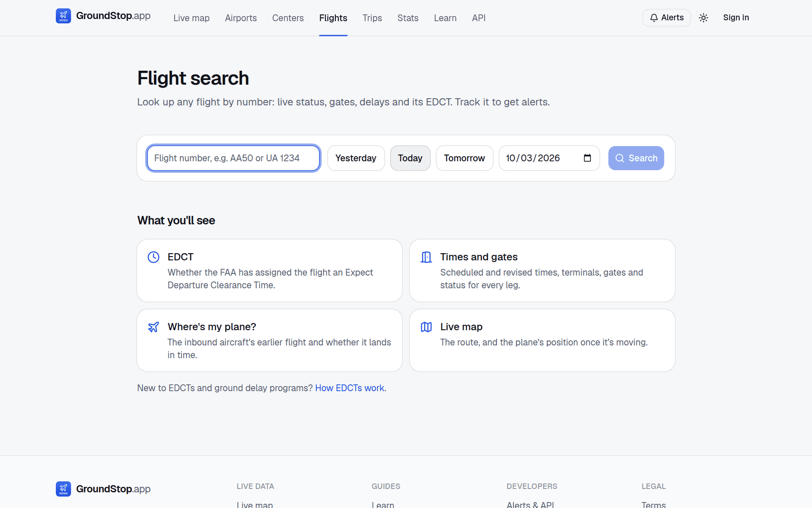812x508 pixels.
Task: Open the Learn nav item in header
Action: 445,18
